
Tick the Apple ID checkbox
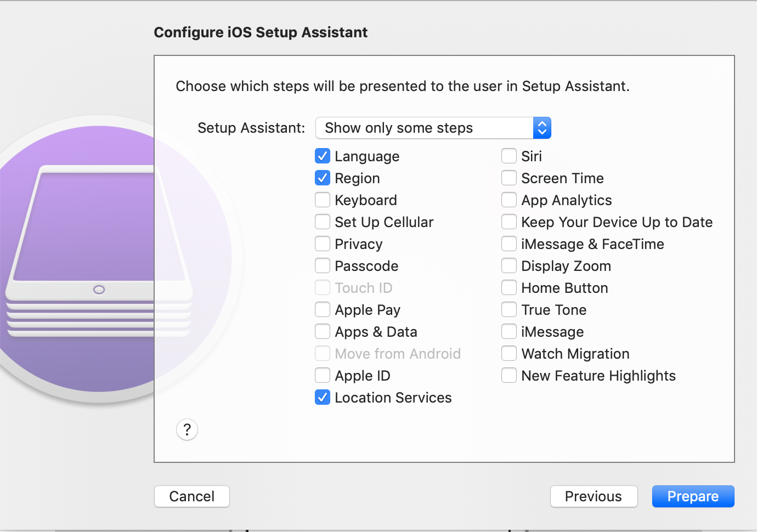pyautogui.click(x=323, y=376)
